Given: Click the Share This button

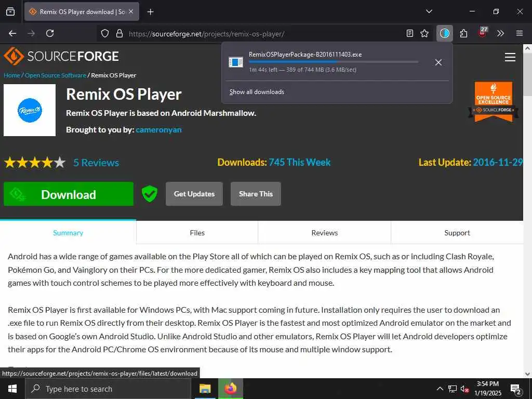Looking at the screenshot, I should coord(256,194).
